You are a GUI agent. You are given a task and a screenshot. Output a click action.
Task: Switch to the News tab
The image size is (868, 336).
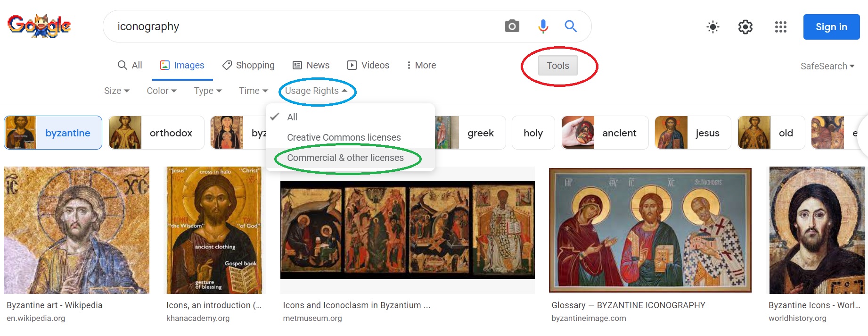click(311, 65)
